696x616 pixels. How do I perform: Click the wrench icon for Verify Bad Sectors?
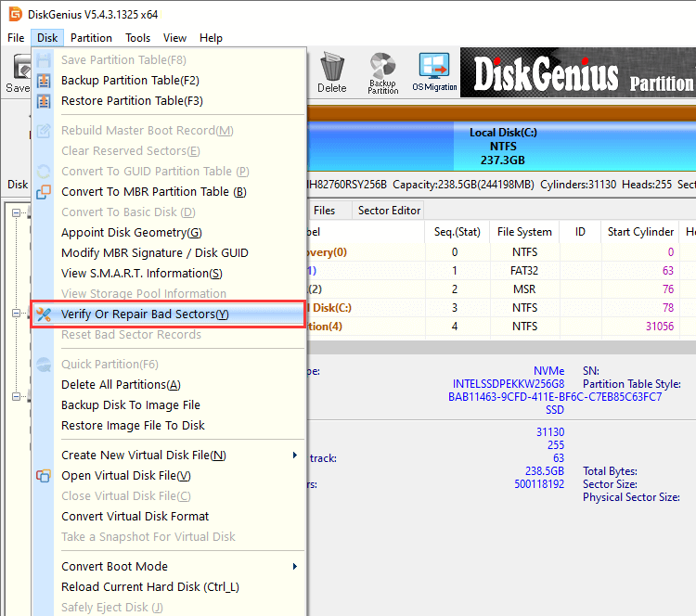point(44,314)
